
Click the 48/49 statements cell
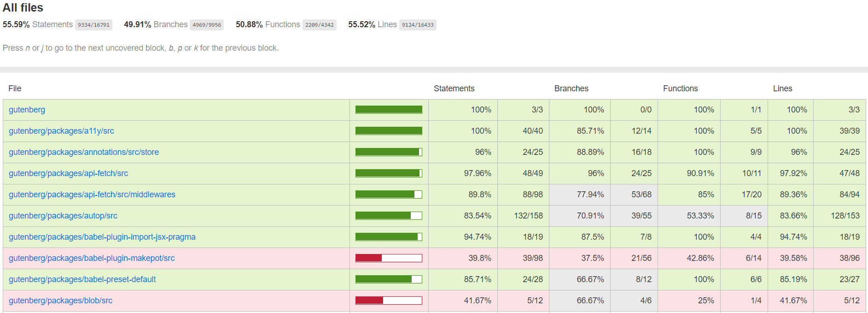click(x=523, y=173)
